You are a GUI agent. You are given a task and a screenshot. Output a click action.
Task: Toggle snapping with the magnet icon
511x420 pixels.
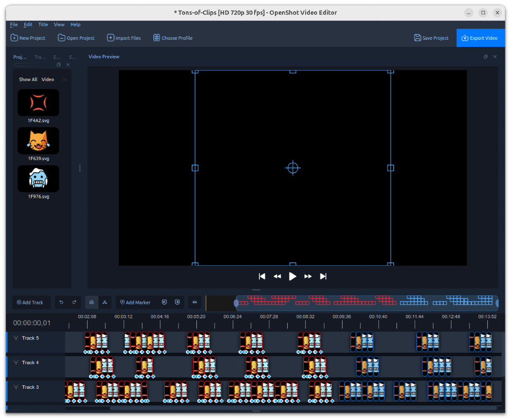91,302
